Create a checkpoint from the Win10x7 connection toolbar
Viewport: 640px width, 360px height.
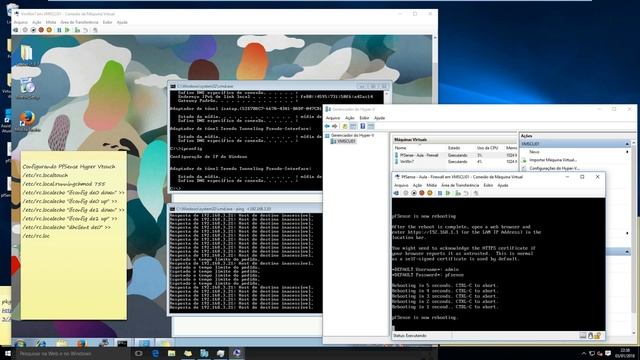click(77, 30)
